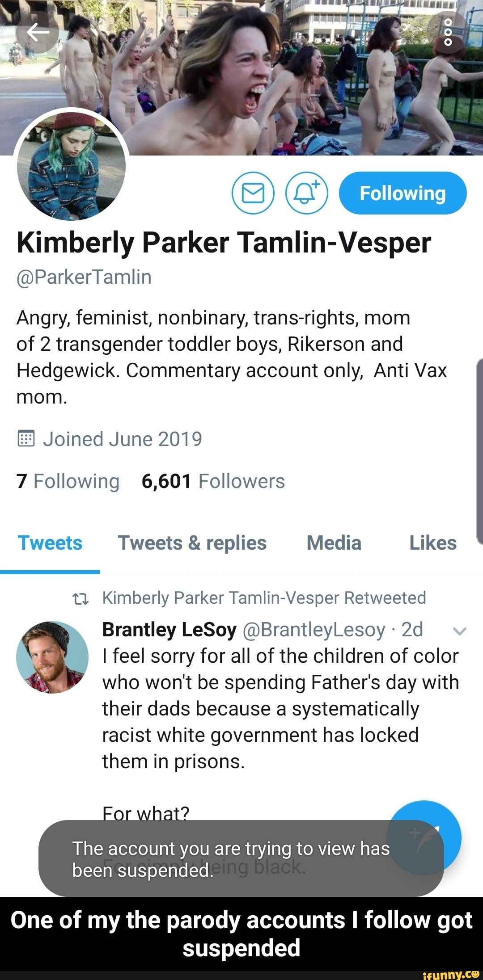
Task: Open the three-dot overflow menu
Action: (449, 33)
